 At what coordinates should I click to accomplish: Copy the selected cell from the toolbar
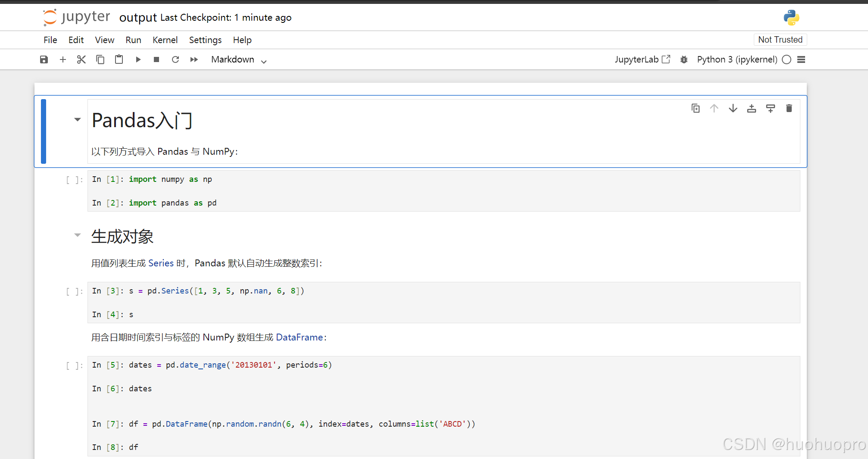coord(100,59)
